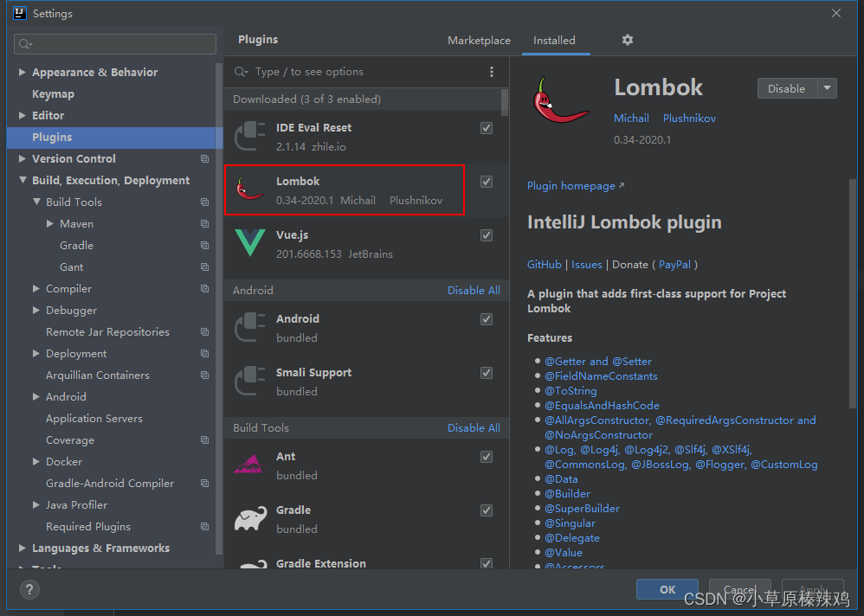Switch to the Marketplace tab
Screen dimensions: 864x616
click(x=479, y=40)
